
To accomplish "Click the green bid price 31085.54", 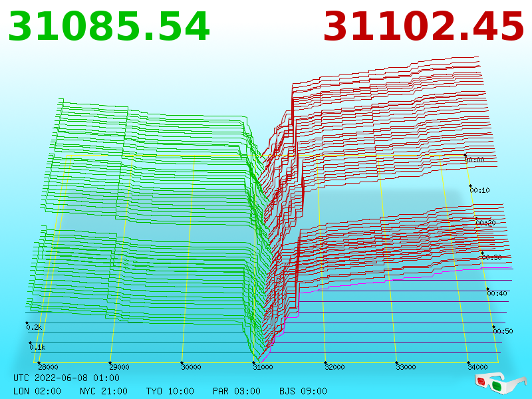I will pyautogui.click(x=109, y=27).
